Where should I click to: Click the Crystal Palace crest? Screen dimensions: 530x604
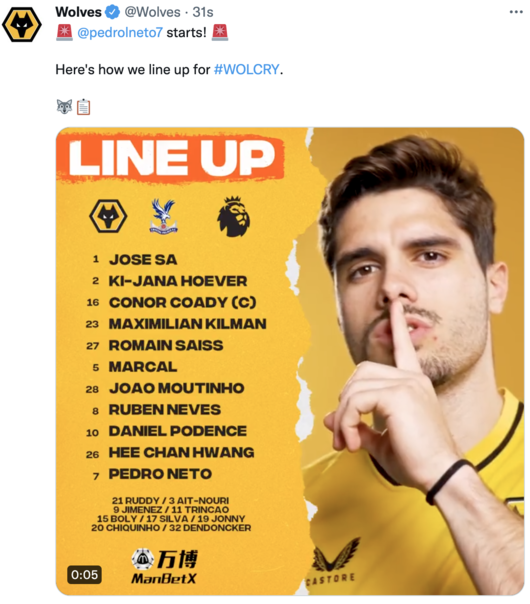click(163, 216)
